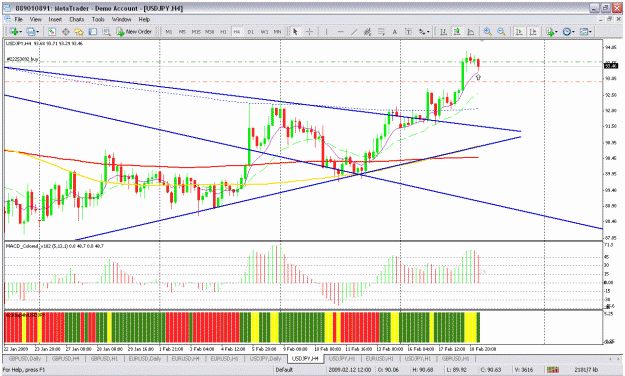The height and width of the screenshot is (376, 625).
Task: Enable the MN timeframe
Action: [277, 31]
